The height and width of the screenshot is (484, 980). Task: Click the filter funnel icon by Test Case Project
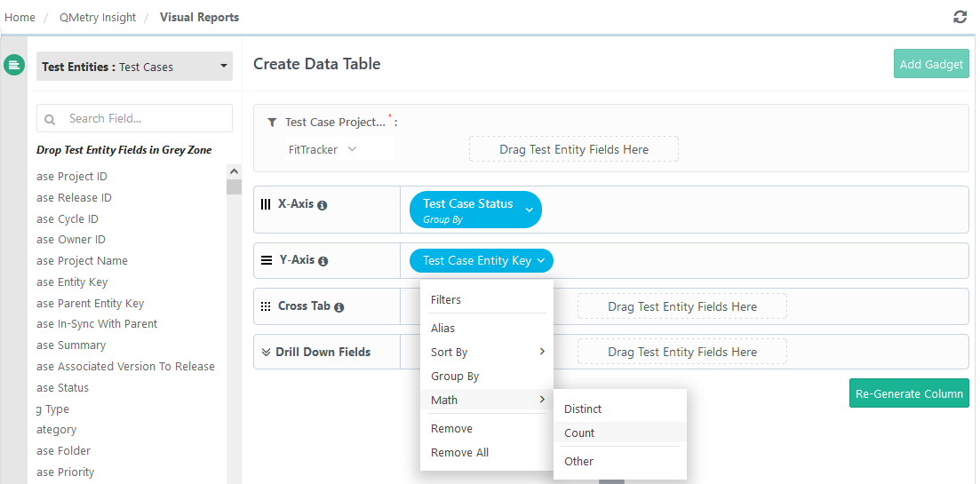pyautogui.click(x=272, y=123)
